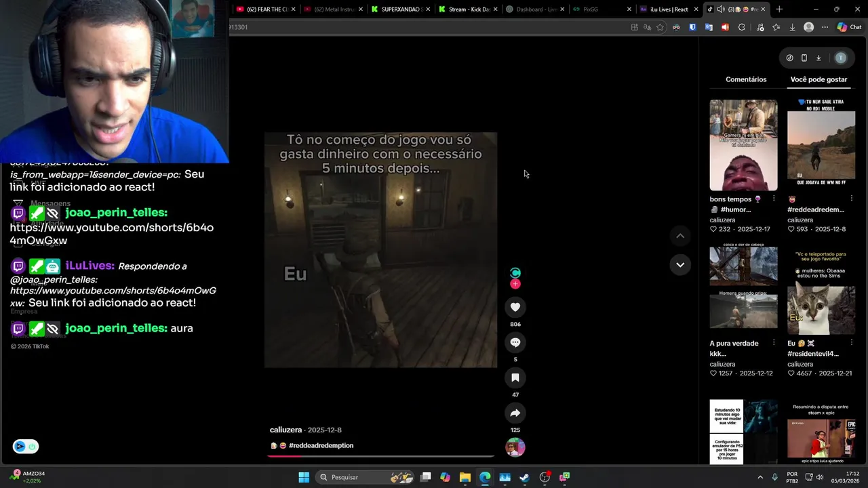Open the Windows Start menu

pos(304,477)
